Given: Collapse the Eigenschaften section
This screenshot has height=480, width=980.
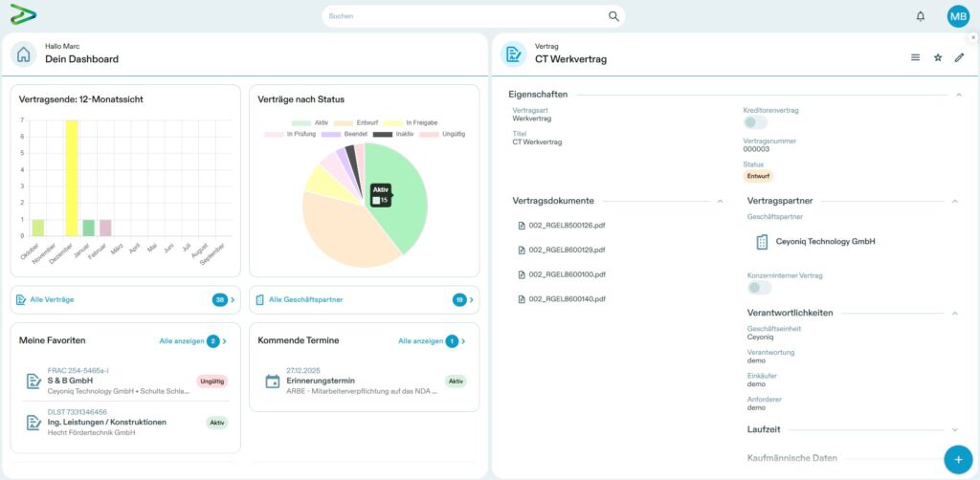Looking at the screenshot, I should coord(958,95).
